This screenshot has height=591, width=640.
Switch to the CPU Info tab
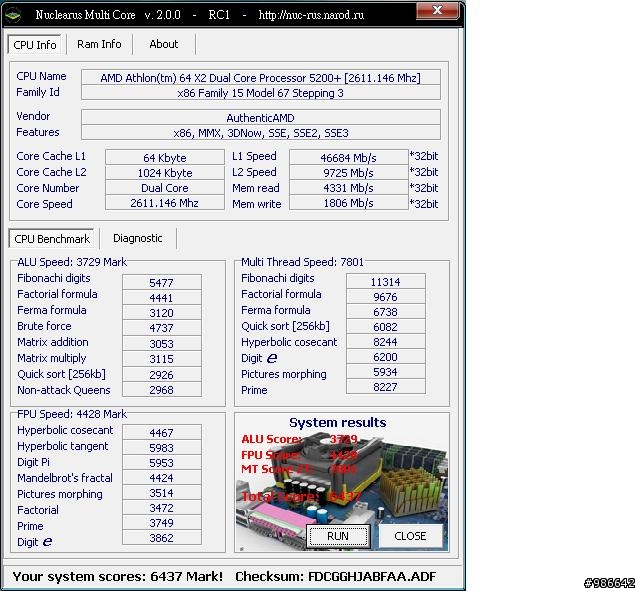pyautogui.click(x=35, y=44)
